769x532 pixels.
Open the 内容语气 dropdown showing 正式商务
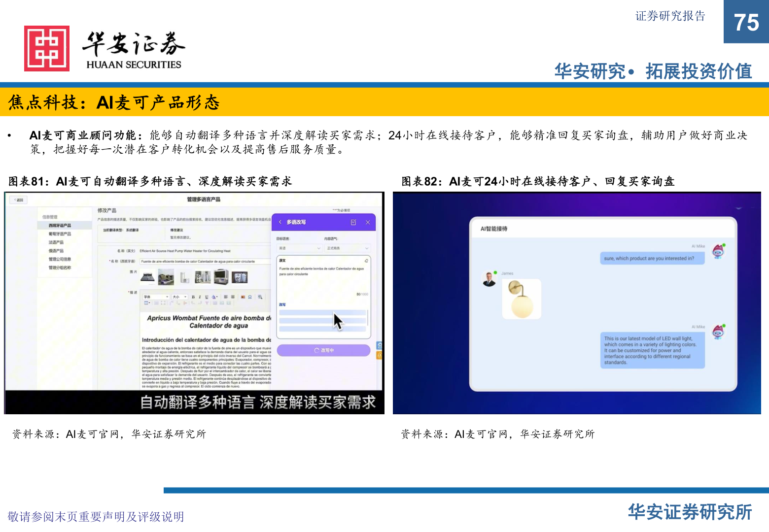click(347, 248)
